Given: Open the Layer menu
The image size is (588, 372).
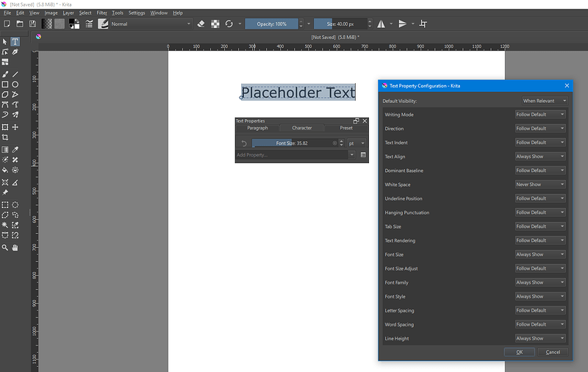Looking at the screenshot, I should [x=68, y=12].
